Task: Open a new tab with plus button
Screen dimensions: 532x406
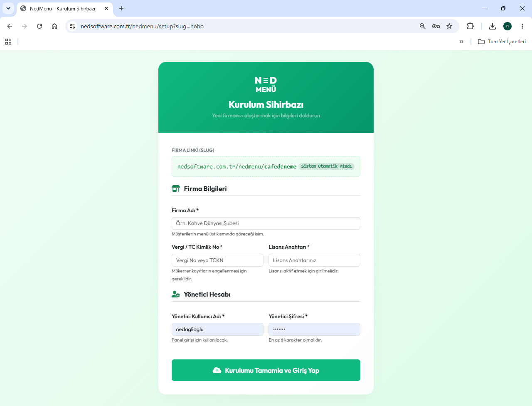Action: click(x=121, y=8)
